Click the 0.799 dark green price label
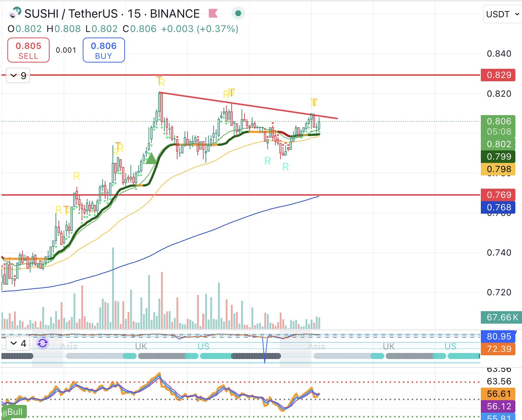Viewport: 522px width, 420px height. pos(498,157)
